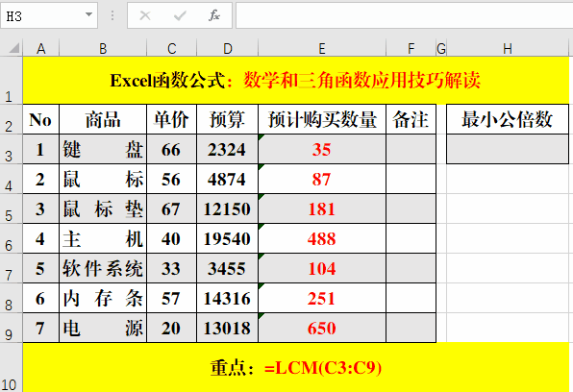
Task: Click budget cell '4874'
Action: pyautogui.click(x=228, y=179)
